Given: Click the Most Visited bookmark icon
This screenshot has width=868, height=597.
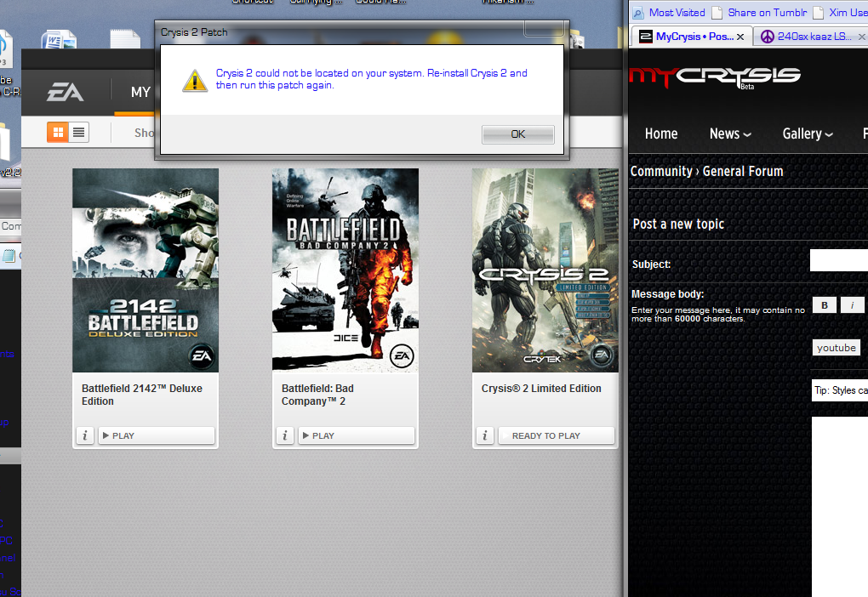Looking at the screenshot, I should pos(638,13).
